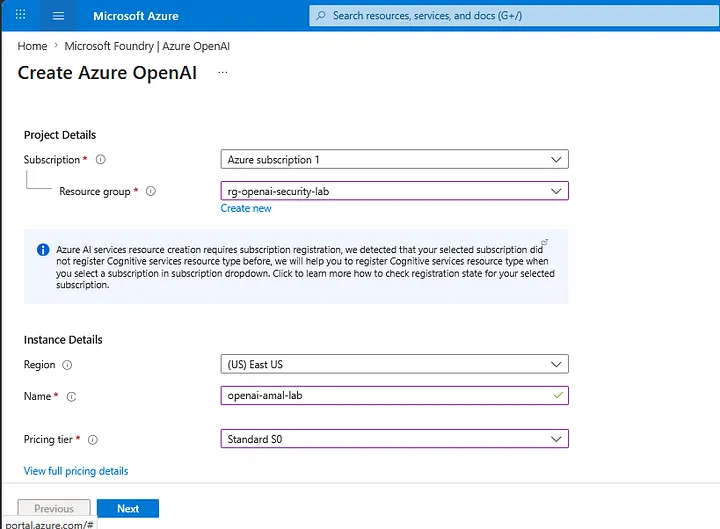Click the subscription registration notice text
Image resolution: width=720 pixels, height=529 pixels.
pos(305,267)
